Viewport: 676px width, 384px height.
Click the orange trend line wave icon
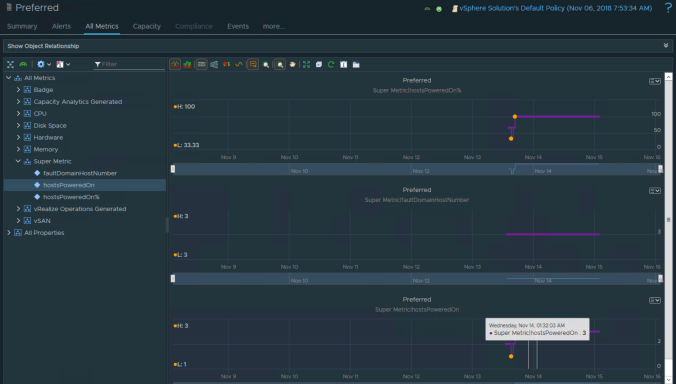(x=239, y=65)
